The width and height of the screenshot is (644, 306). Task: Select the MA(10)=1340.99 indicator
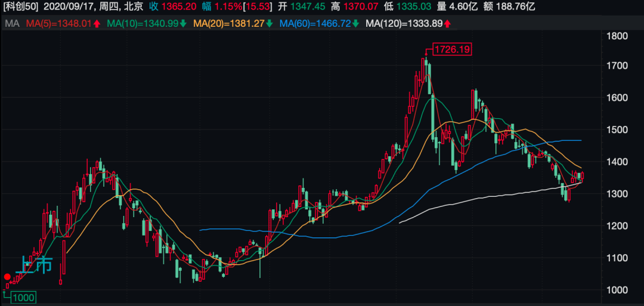tap(142, 24)
